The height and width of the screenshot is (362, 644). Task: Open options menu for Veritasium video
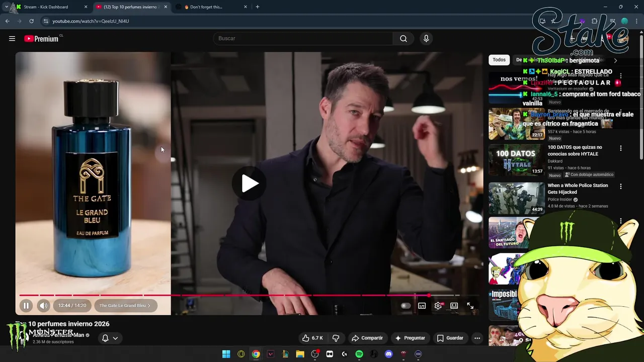(x=620, y=76)
